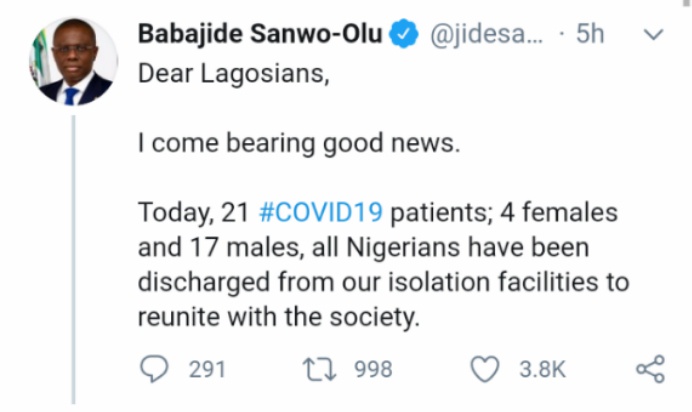Screen dimensions: 692x412
Task: Open Babajide Sanwo-Olu's profile picture
Action: pos(72,62)
